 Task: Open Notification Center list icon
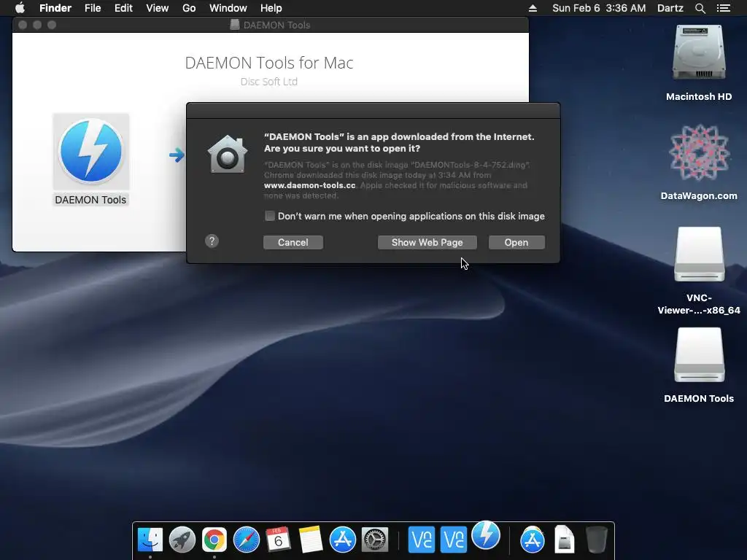[x=724, y=8]
